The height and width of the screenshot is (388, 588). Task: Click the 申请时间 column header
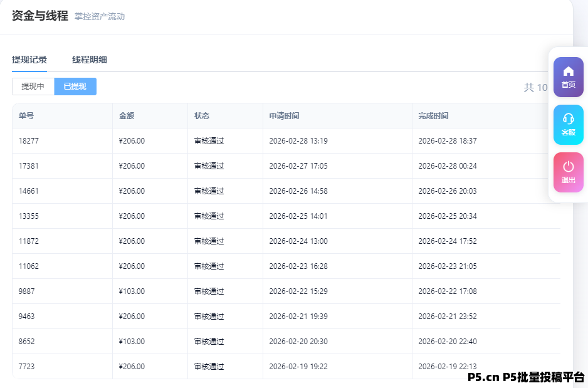click(x=284, y=116)
